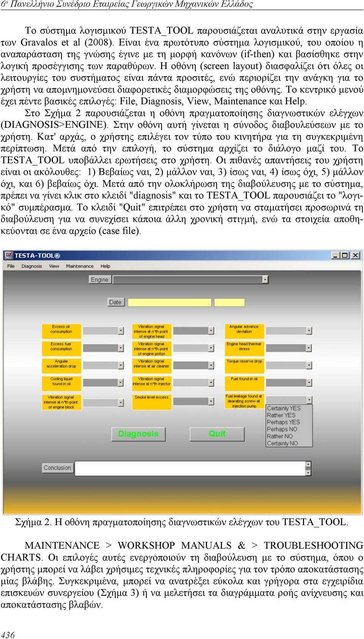This screenshot has height=639, width=364.
Task: Click the Conclusion box scroll-up arrow
Action: pos(308,464)
